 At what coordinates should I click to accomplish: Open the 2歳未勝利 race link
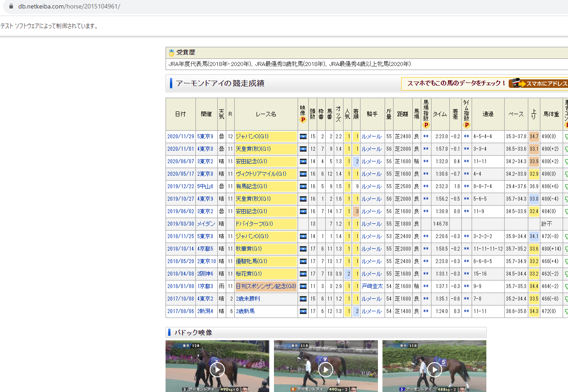(x=248, y=299)
